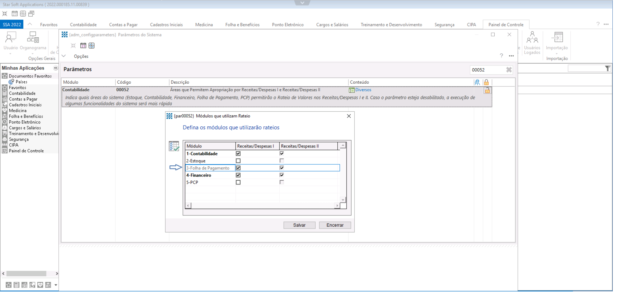The image size is (644, 301).
Task: Select the 5-PCP module row
Action: (262, 182)
